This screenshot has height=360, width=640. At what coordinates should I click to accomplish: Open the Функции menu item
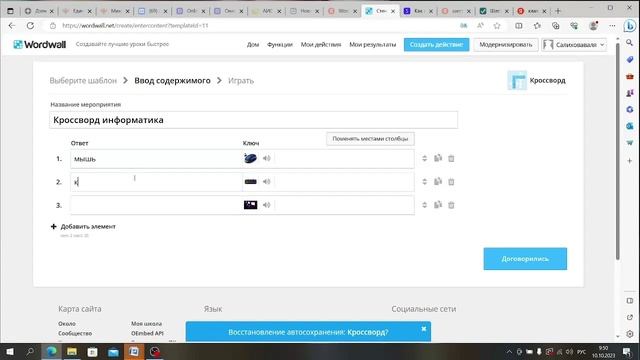click(x=280, y=44)
